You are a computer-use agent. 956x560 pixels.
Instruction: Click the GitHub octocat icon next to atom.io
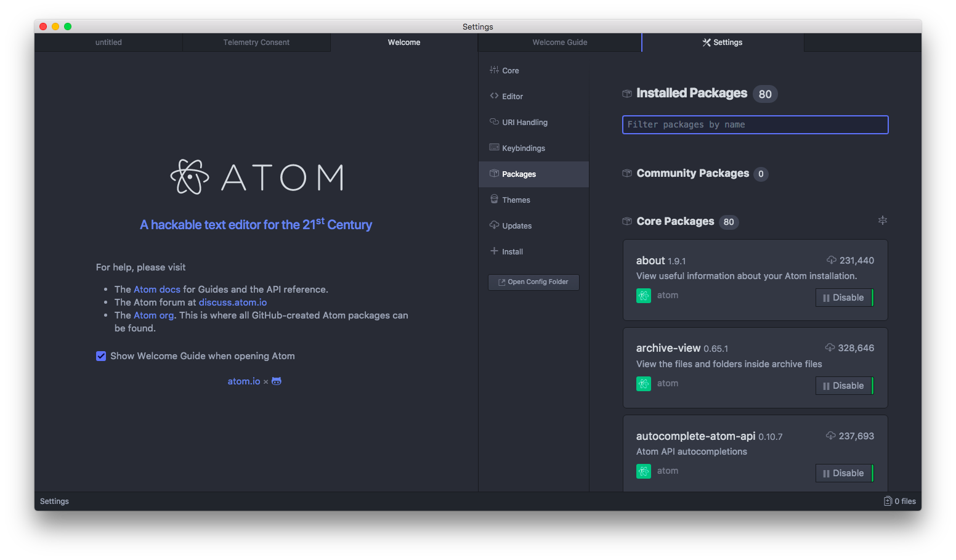click(277, 381)
